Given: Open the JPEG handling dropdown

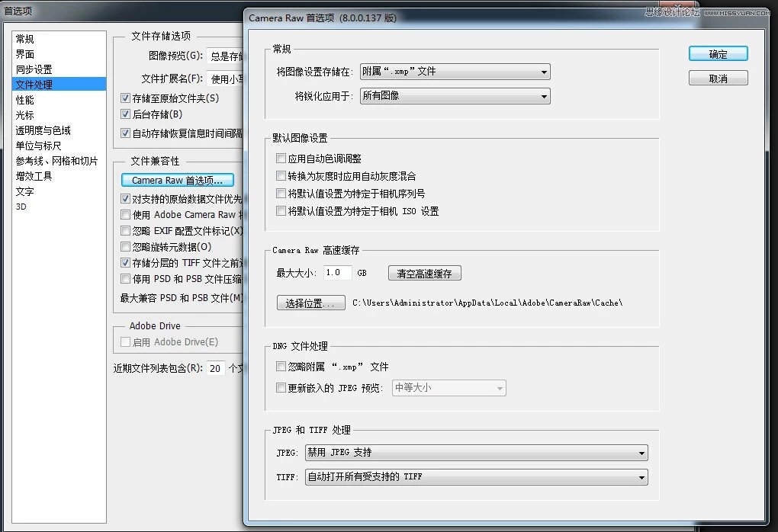Looking at the screenshot, I should 476,452.
